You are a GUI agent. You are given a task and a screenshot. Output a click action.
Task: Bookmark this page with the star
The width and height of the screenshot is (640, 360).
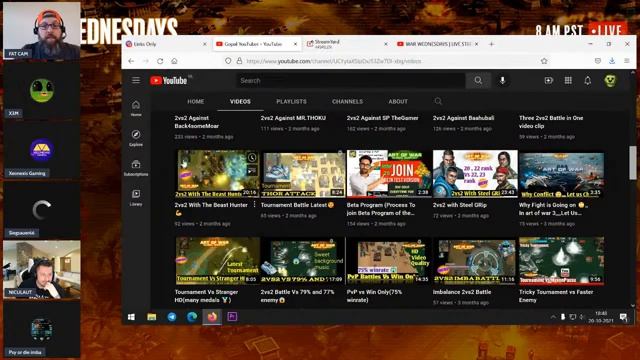(x=544, y=61)
